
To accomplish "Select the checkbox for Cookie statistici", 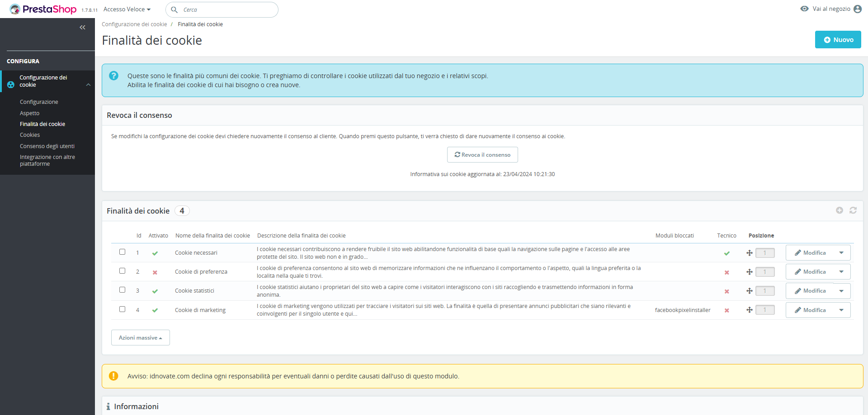I will (x=122, y=290).
